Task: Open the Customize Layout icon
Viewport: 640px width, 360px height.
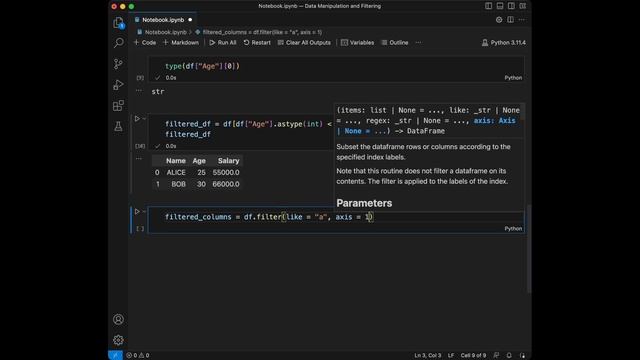Action: [x=523, y=6]
